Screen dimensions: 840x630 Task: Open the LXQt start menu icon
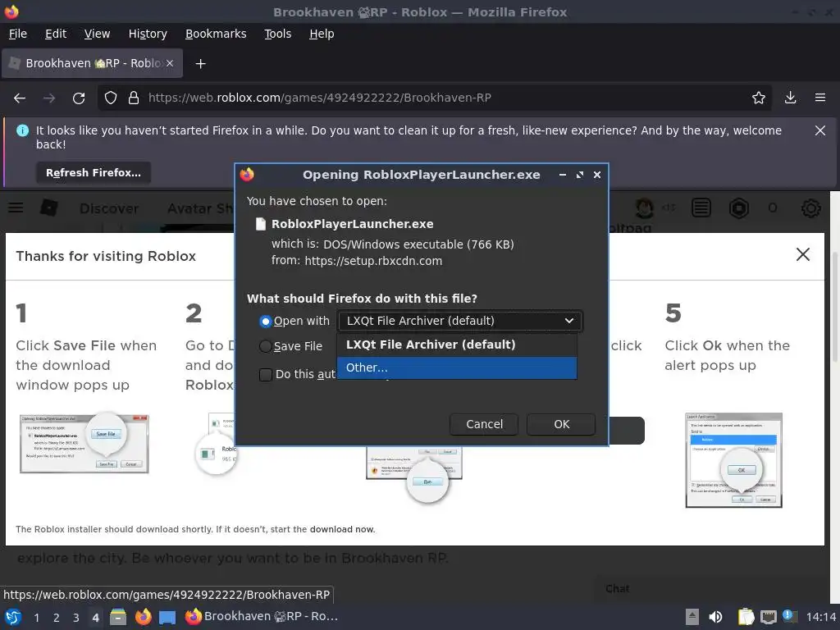[x=13, y=617]
